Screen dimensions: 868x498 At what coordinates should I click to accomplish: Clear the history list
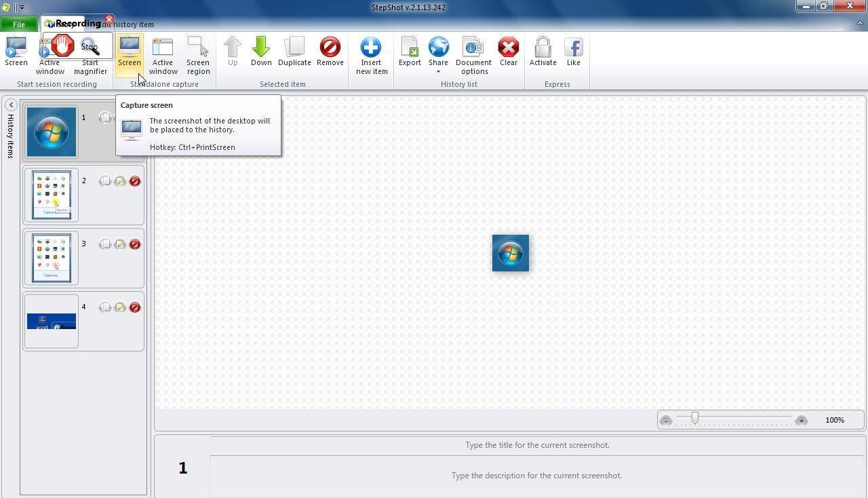tap(509, 52)
